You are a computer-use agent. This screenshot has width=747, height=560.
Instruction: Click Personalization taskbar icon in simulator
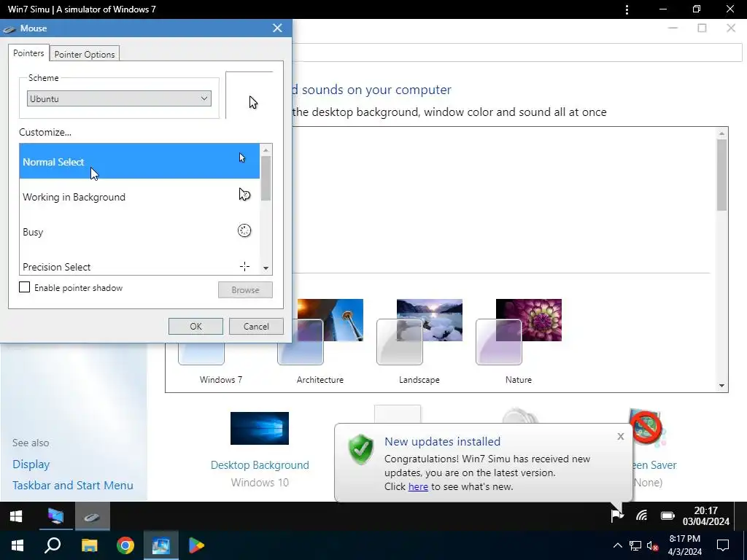click(55, 516)
